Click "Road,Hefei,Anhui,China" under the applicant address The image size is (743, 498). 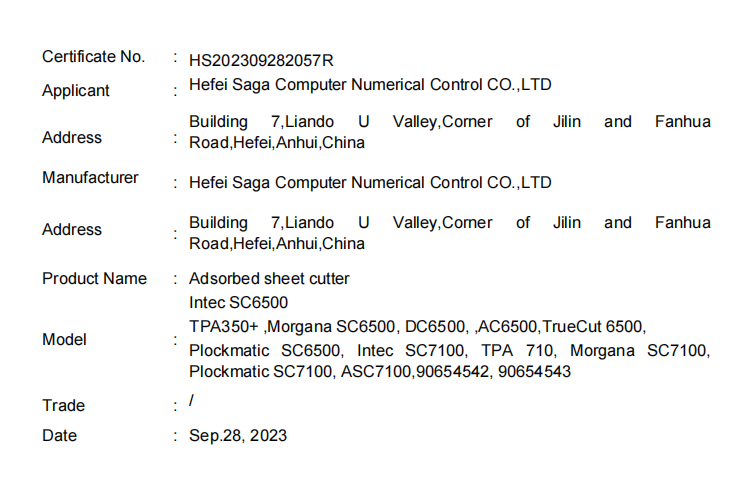[x=277, y=142]
